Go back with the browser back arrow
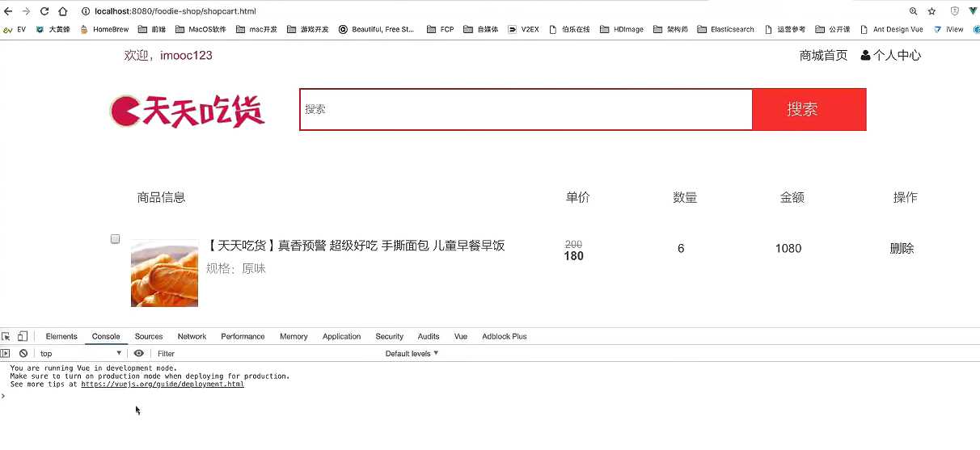Image resolution: width=980 pixels, height=450 pixels. tap(8, 11)
